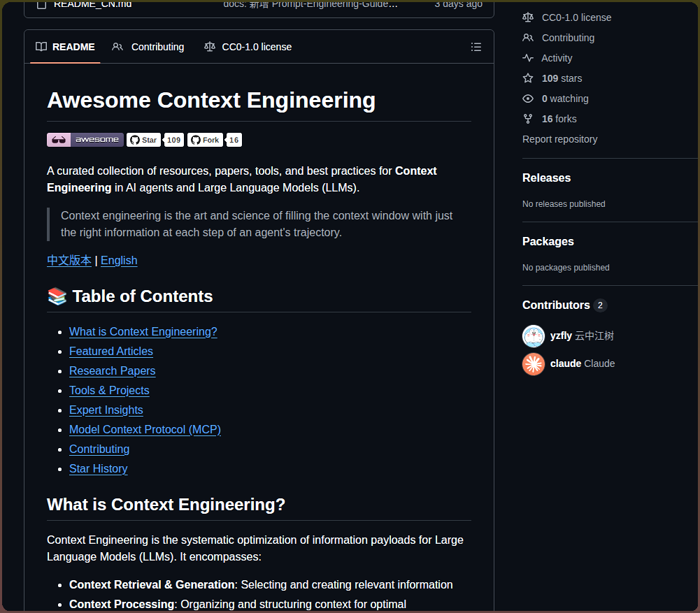Click 'What is Context Engineering?' section heading
Image resolution: width=700 pixels, height=613 pixels.
tap(166, 505)
